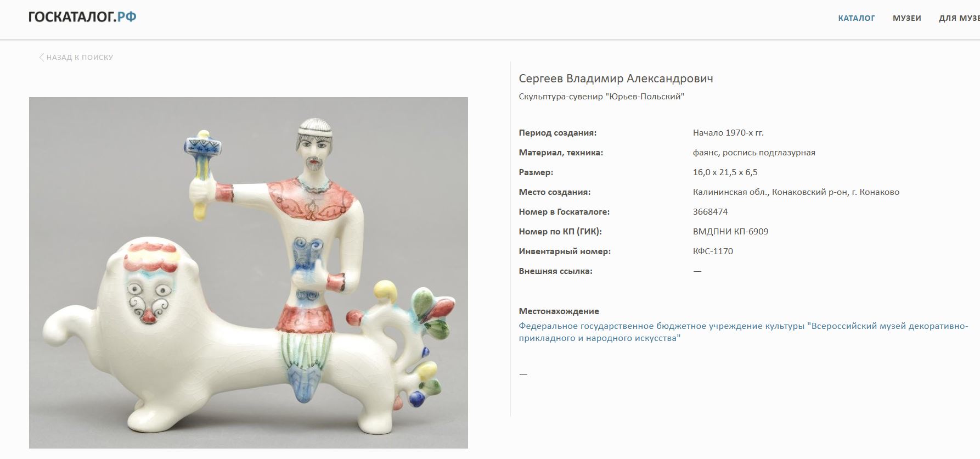Click the Местонахождение heading
The image size is (980, 459).
[x=559, y=311]
